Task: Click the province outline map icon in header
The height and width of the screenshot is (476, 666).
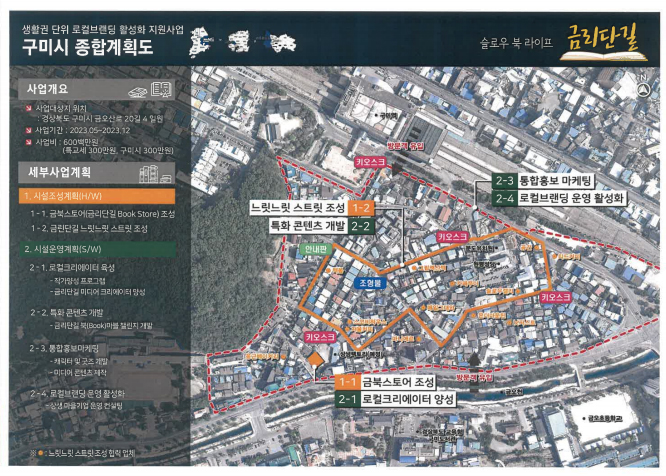Action: (240, 41)
